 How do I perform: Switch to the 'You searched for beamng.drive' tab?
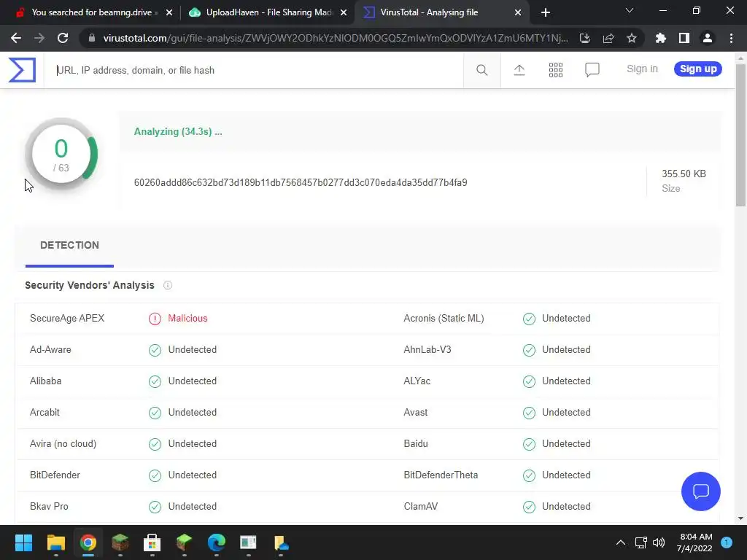point(91,12)
